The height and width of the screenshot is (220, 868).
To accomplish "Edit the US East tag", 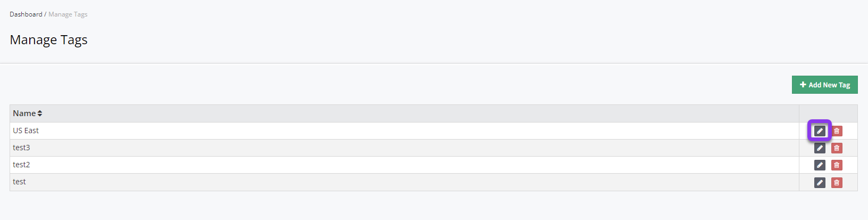I will click(x=820, y=131).
